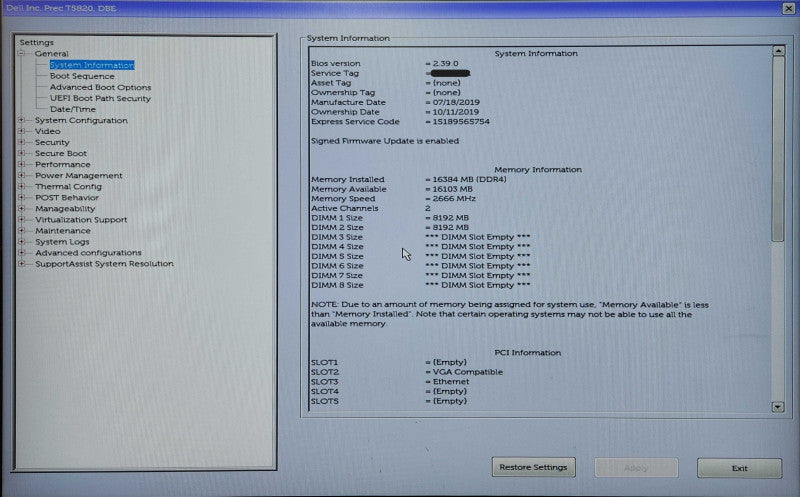Click the Ownership Date value 10/11/2019
Screen dimensions: 800x497
pos(456,112)
